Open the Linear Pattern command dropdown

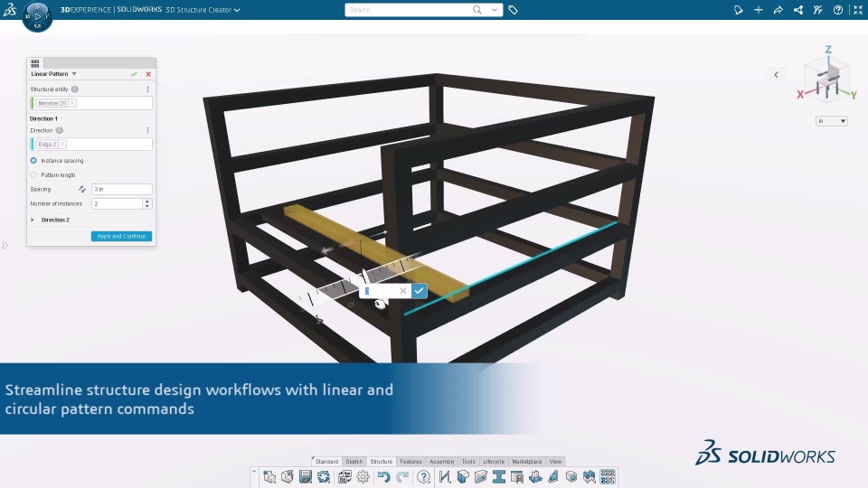tap(74, 73)
